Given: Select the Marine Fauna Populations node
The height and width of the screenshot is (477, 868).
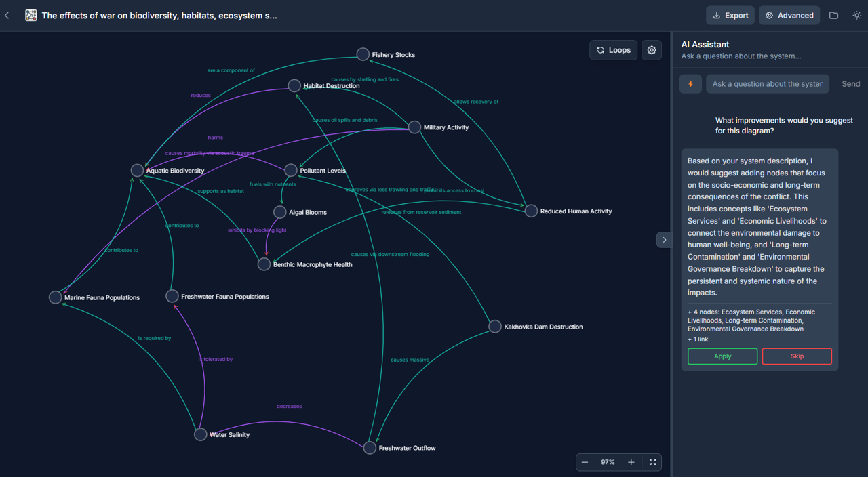Looking at the screenshot, I should pos(56,297).
